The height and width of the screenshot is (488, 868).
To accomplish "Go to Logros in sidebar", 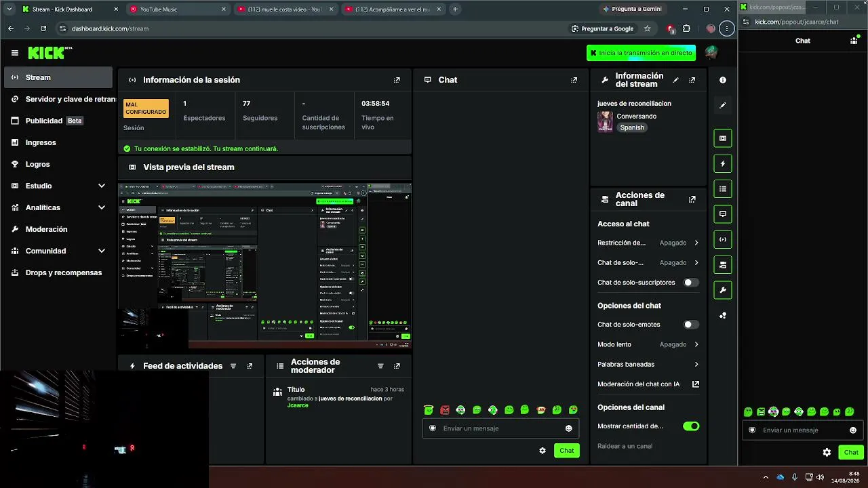I will (x=58, y=164).
